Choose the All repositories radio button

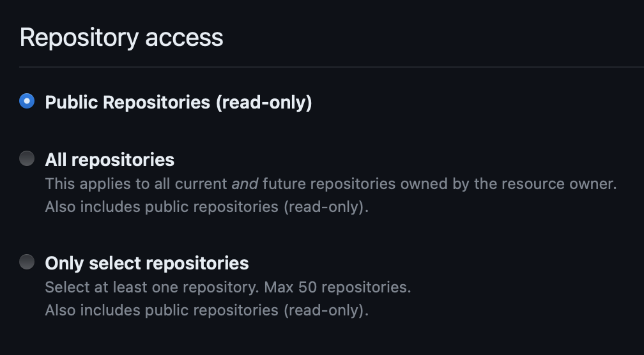[27, 158]
